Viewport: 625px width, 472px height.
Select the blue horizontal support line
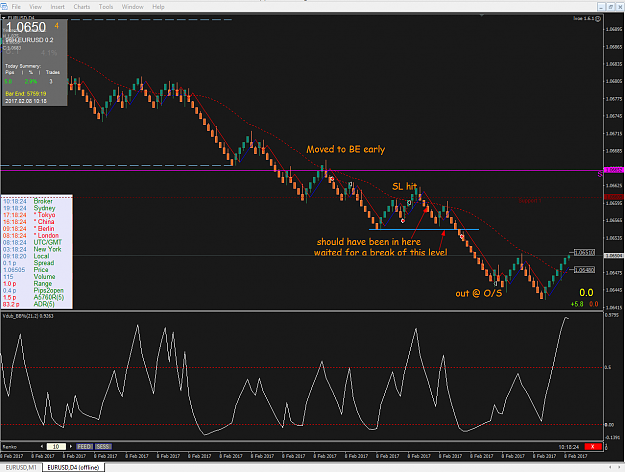pos(424,229)
